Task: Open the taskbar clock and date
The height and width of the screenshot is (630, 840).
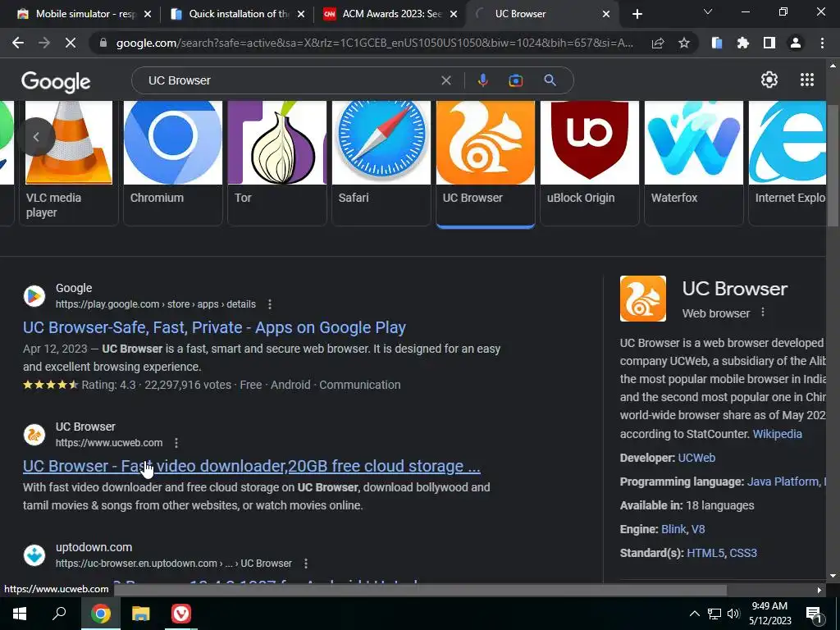Action: pos(769,614)
